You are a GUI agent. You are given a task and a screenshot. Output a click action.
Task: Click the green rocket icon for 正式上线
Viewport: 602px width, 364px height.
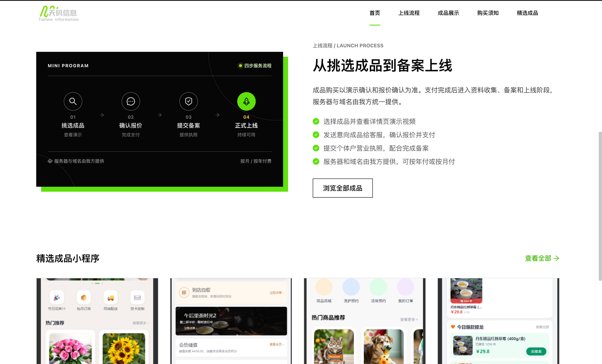pos(246,101)
